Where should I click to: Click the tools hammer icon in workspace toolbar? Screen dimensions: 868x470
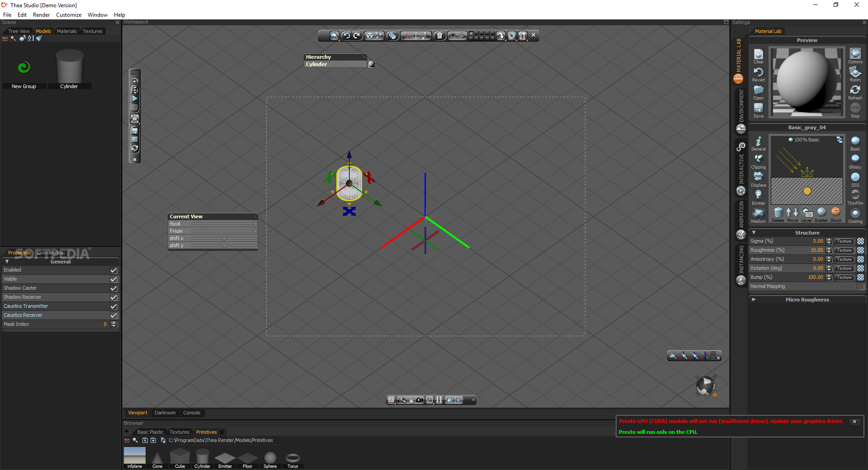[523, 36]
